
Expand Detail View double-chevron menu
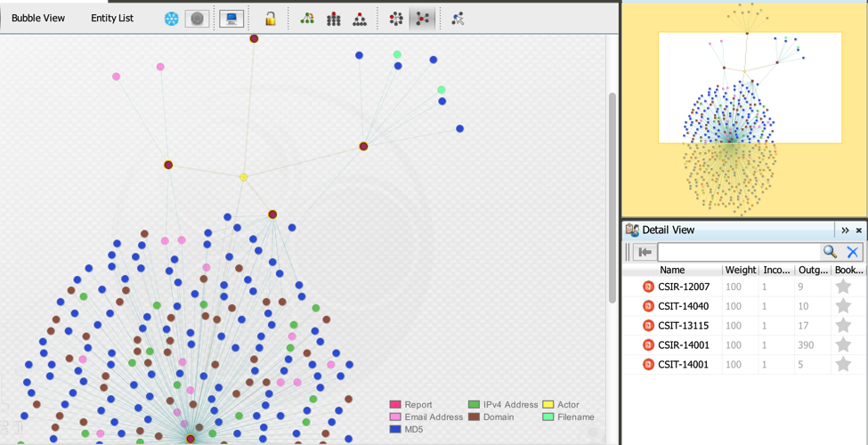845,231
